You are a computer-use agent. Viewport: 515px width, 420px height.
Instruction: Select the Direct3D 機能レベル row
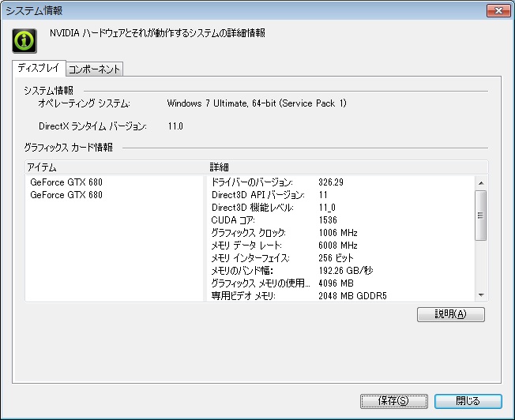coord(341,208)
